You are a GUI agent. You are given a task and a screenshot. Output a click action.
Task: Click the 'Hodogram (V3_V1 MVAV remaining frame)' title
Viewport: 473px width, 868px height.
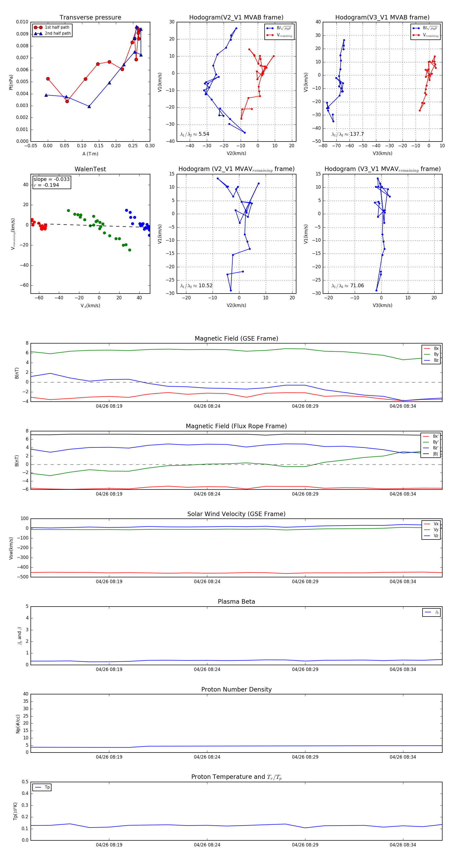click(382, 169)
